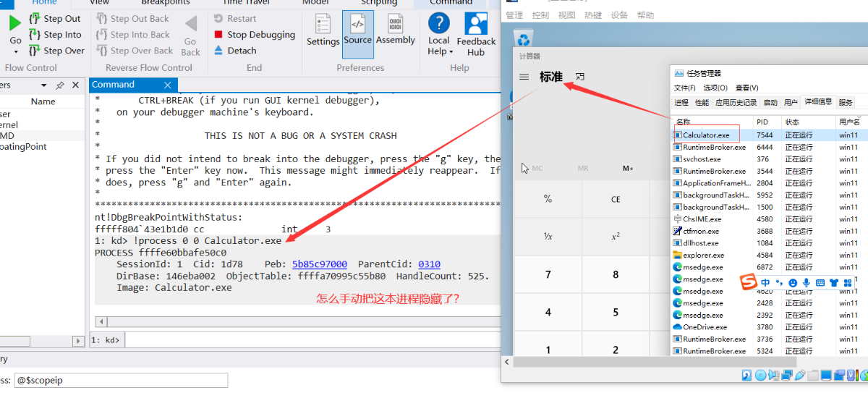This screenshot has width=868, height=393.
Task: Click Detach in the End group
Action: [x=235, y=51]
